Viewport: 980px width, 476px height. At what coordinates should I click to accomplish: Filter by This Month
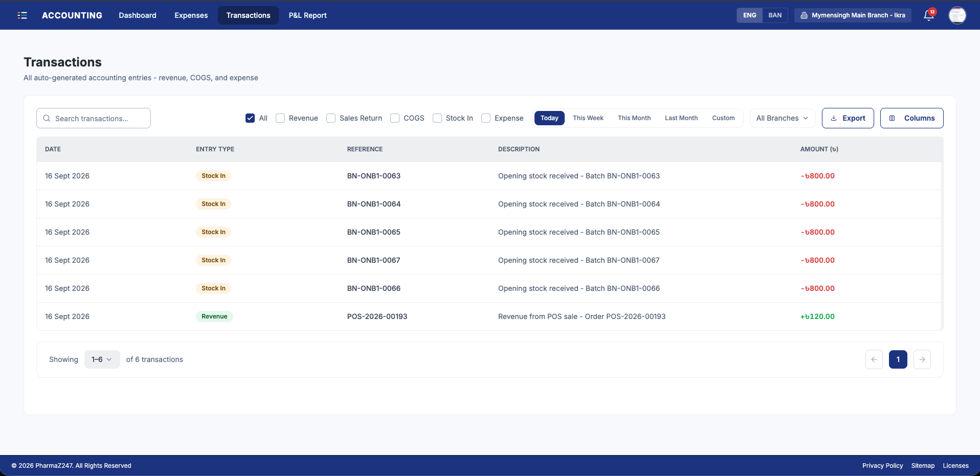coord(634,118)
